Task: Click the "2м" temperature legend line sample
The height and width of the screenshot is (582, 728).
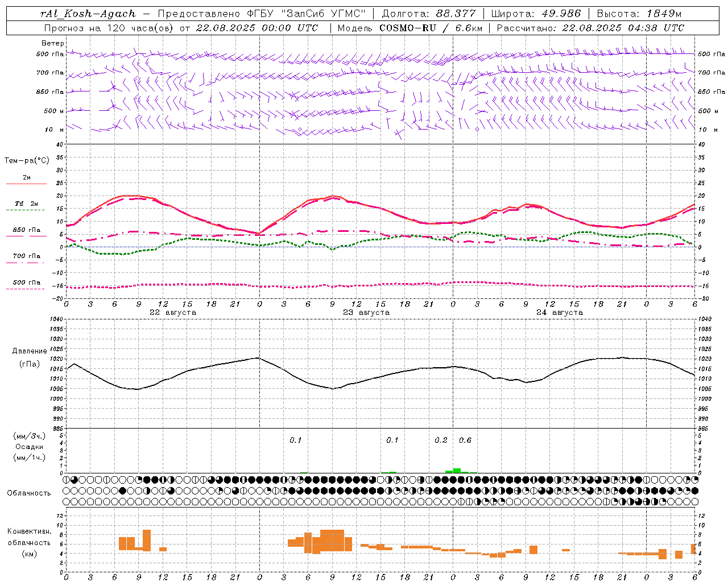Action: [x=26, y=184]
